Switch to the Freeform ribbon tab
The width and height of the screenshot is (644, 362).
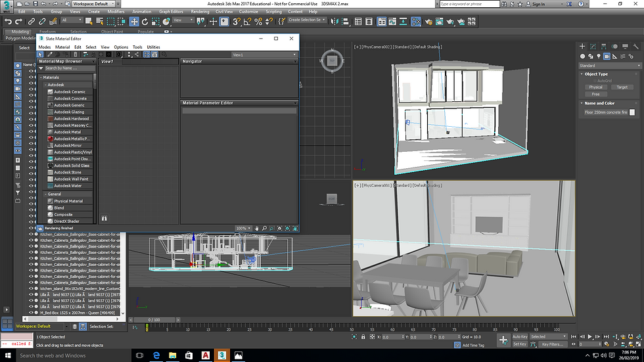(47, 32)
